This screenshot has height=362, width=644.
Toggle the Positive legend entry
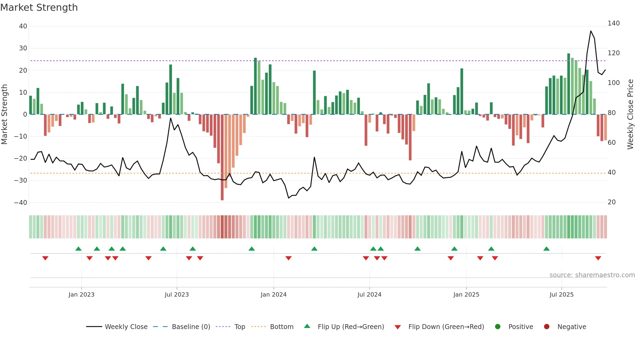pos(514,327)
